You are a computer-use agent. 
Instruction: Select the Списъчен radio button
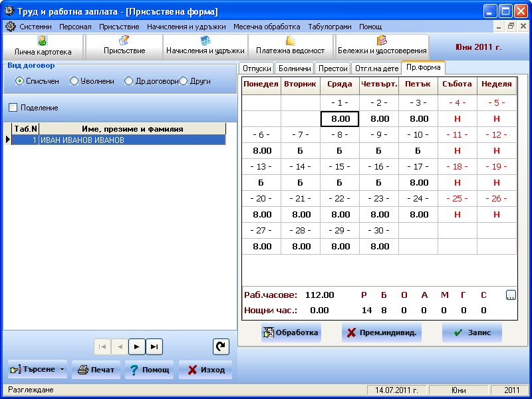pyautogui.click(x=20, y=81)
